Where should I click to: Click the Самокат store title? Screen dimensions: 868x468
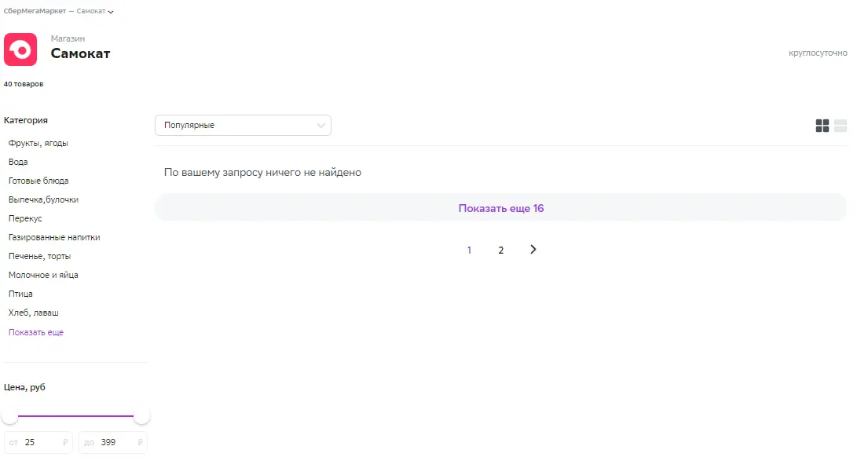click(x=80, y=53)
